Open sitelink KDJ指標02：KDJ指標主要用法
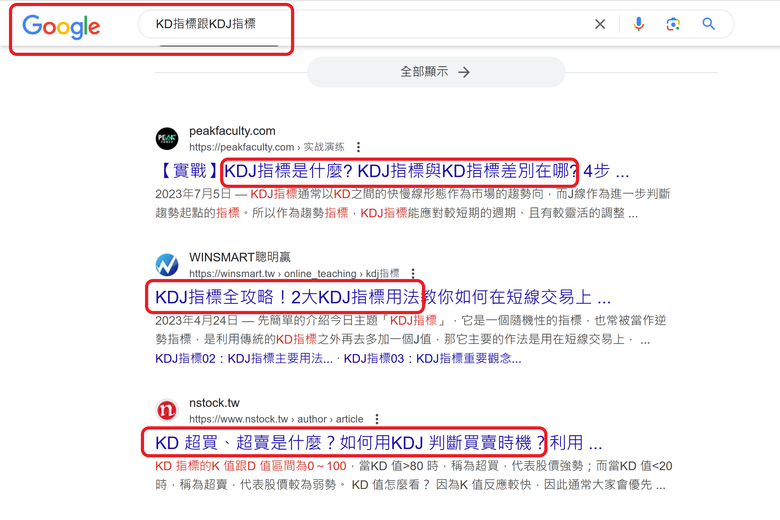Image resolution: width=780 pixels, height=520 pixels. pyautogui.click(x=244, y=359)
